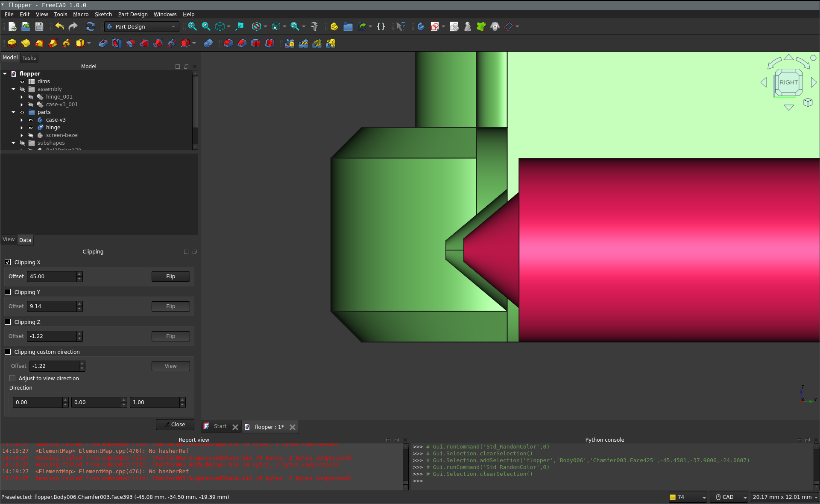Click the Pad tool icon
The height and width of the screenshot is (504, 820).
pos(12,43)
